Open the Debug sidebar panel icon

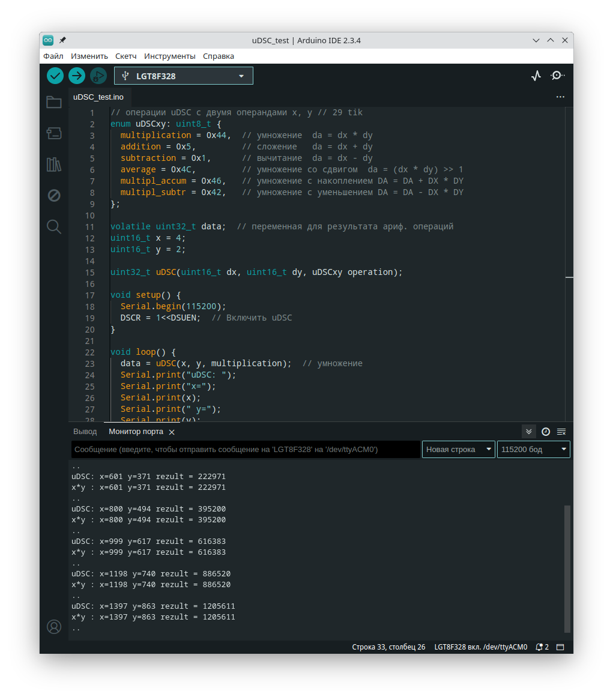pos(54,196)
